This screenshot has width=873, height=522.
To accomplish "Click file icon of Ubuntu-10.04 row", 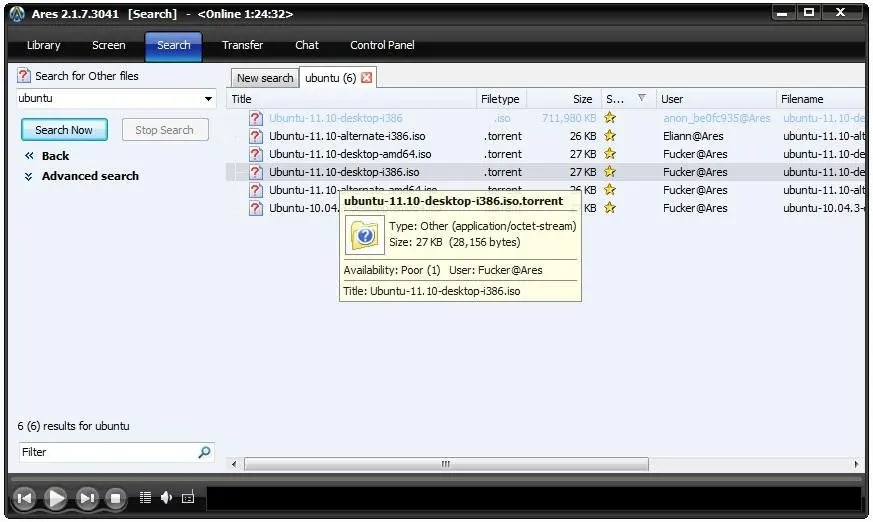I will (256, 208).
